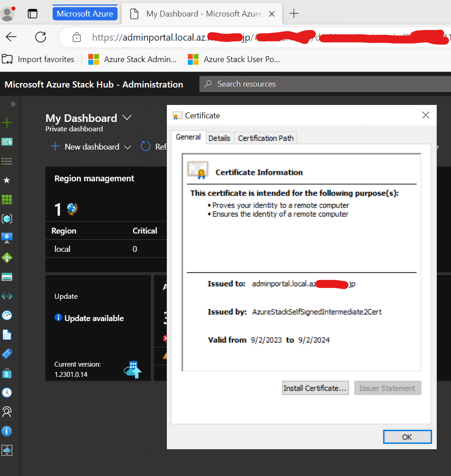Click the local region row
Viewport: 451px width, 476px height.
[106, 249]
